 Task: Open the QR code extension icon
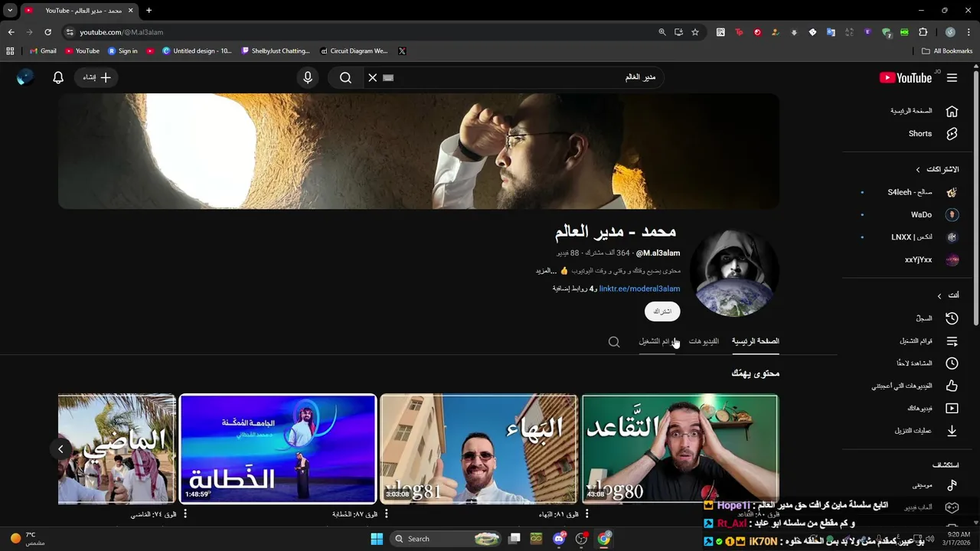point(720,32)
